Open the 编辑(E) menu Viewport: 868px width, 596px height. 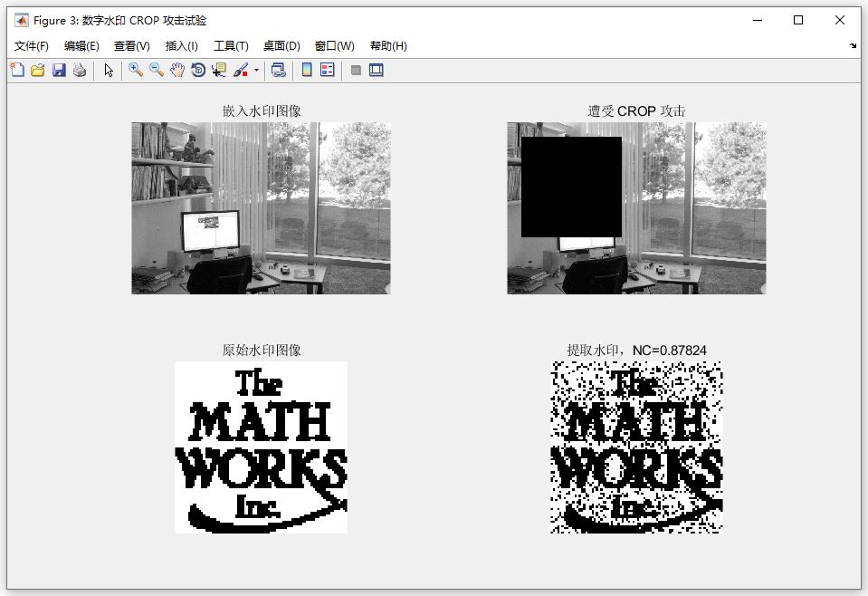[x=82, y=46]
